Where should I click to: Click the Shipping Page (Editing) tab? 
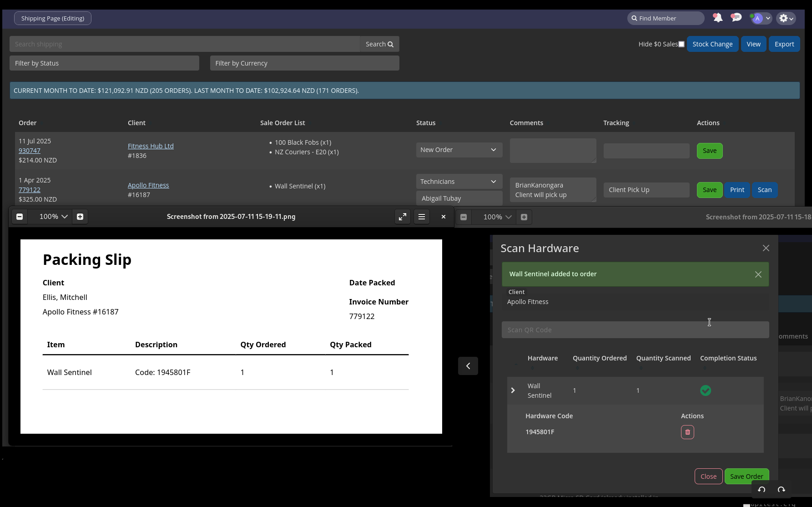pos(53,18)
